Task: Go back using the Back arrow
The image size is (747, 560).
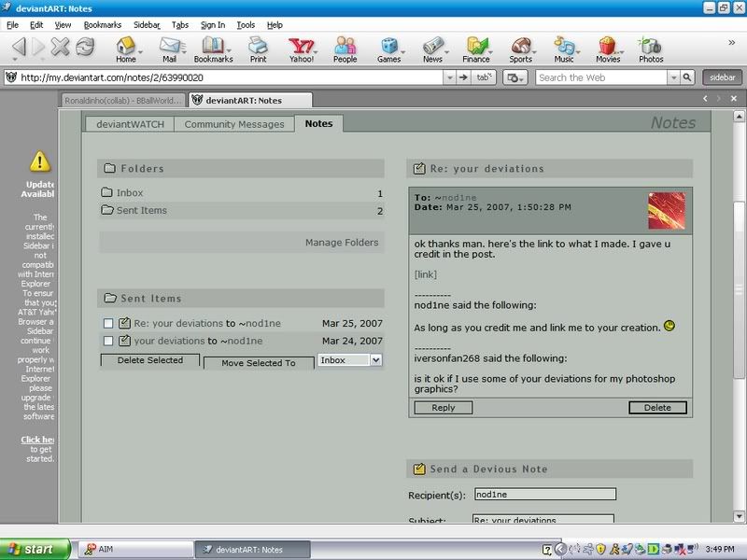Action: [19, 47]
